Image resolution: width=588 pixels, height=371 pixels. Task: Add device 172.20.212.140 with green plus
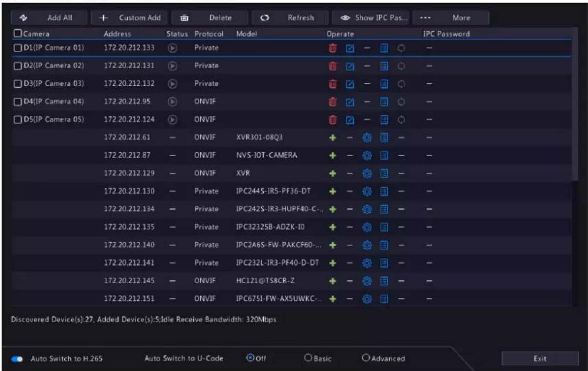point(332,245)
